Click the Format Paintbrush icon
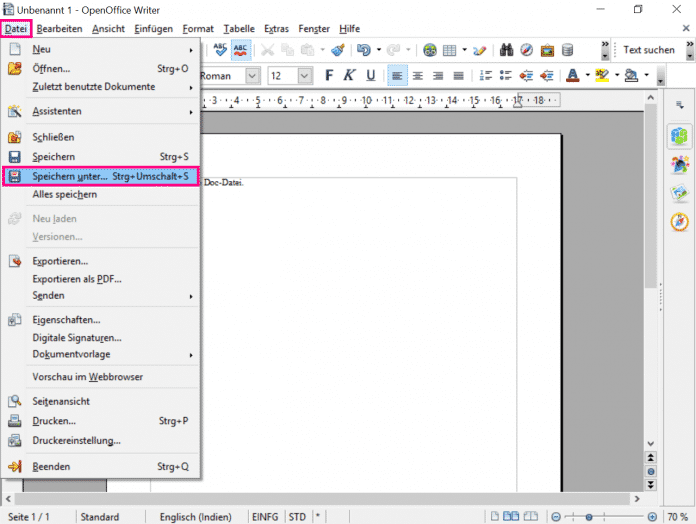696x524 pixels. click(338, 49)
